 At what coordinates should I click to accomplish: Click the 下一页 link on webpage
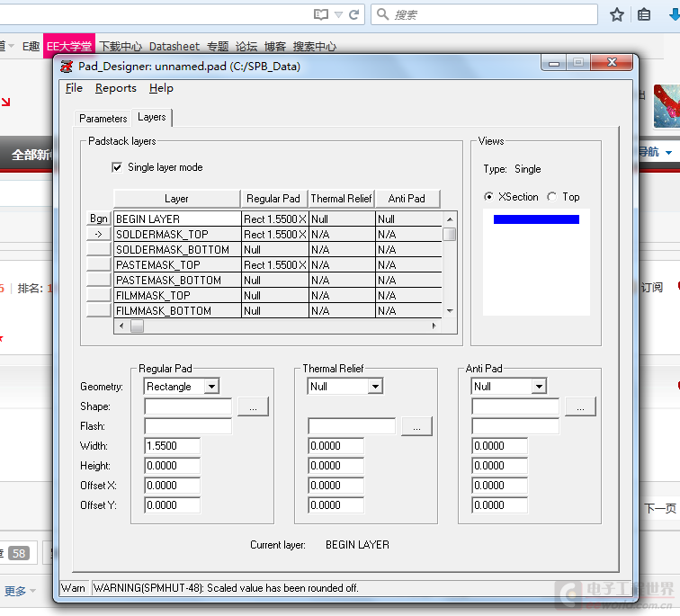coord(660,508)
